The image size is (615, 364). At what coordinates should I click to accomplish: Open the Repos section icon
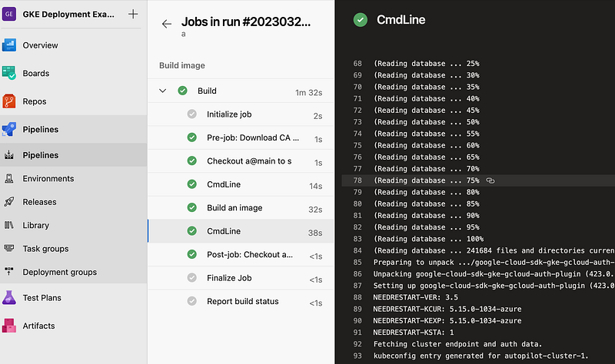click(9, 101)
